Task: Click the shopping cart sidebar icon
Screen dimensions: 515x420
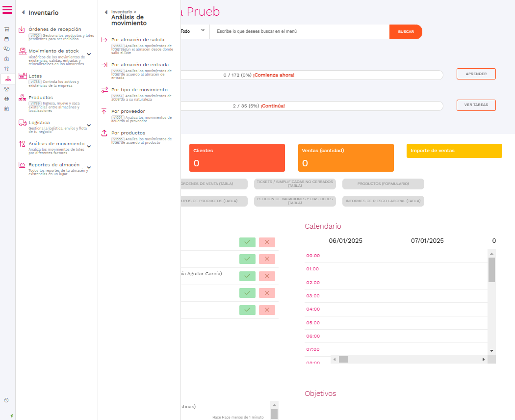Action: click(7, 29)
